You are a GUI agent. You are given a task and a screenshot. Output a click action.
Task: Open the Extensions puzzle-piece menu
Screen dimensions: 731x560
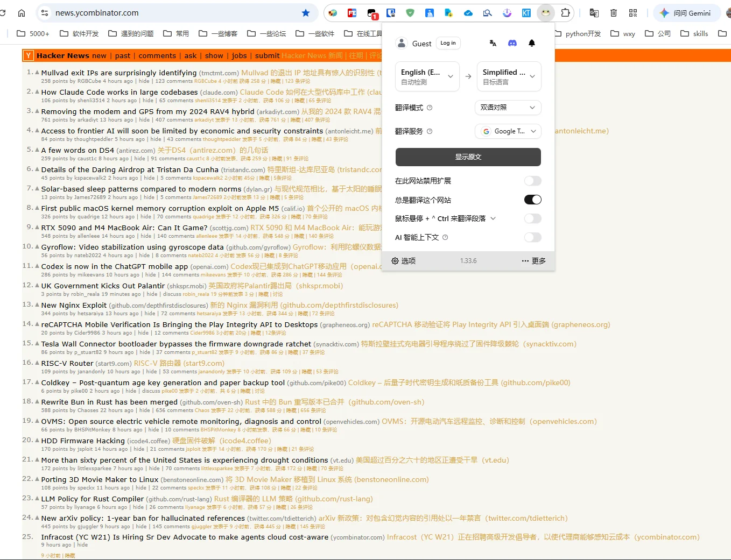click(x=565, y=13)
